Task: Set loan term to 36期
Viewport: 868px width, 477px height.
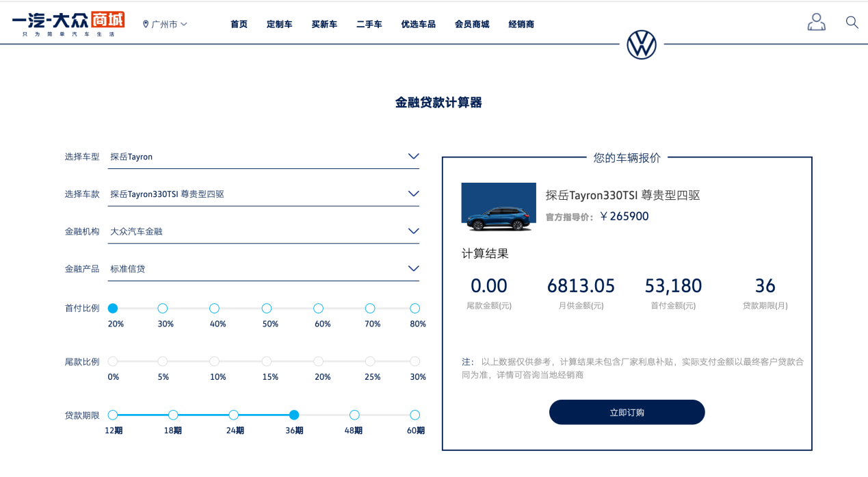Action: (x=294, y=415)
